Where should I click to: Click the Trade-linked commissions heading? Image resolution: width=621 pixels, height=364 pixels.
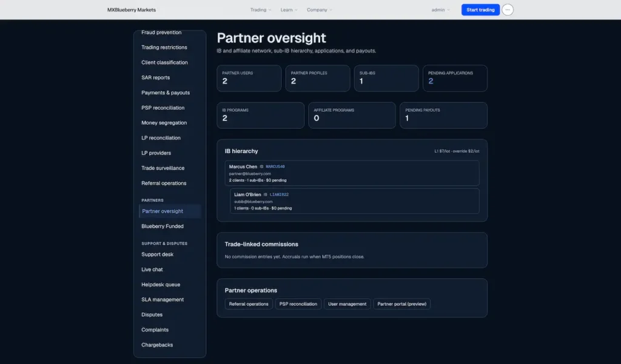261,245
